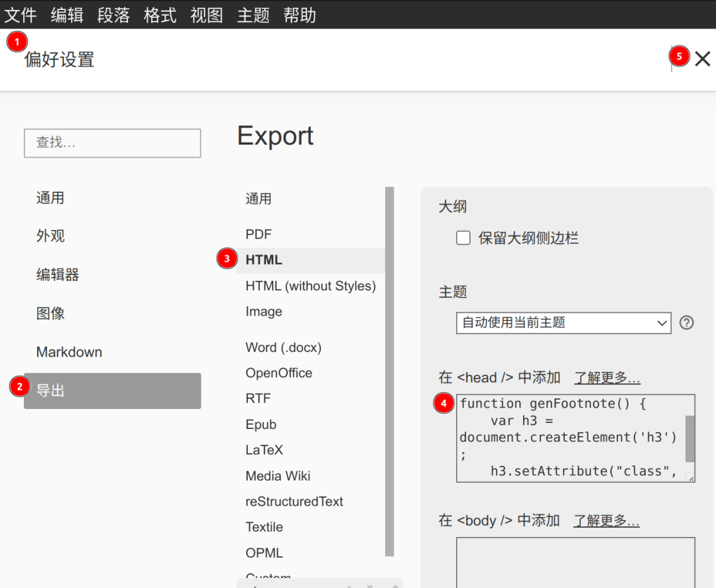This screenshot has height=588, width=716.
Task: Select the 外观 preferences category
Action: (x=50, y=236)
